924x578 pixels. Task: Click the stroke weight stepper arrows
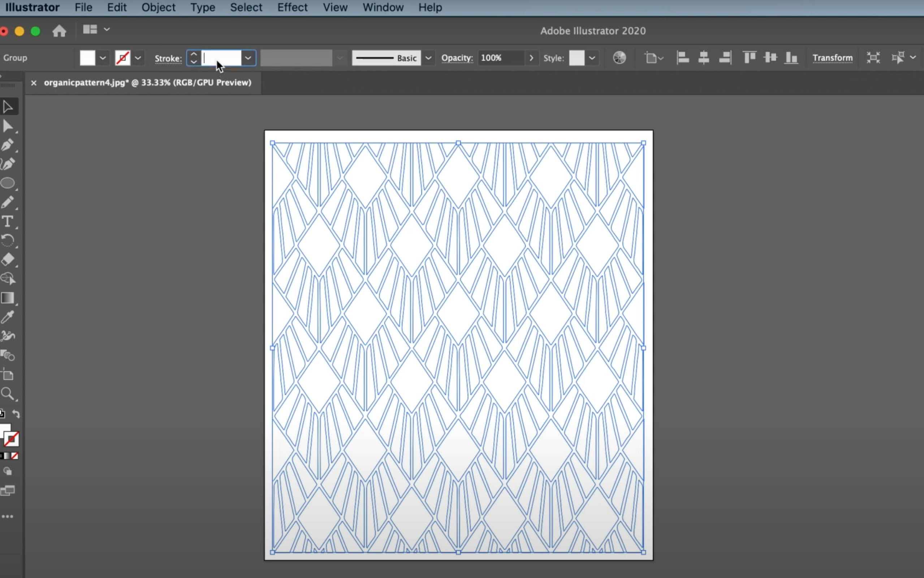[x=194, y=58]
